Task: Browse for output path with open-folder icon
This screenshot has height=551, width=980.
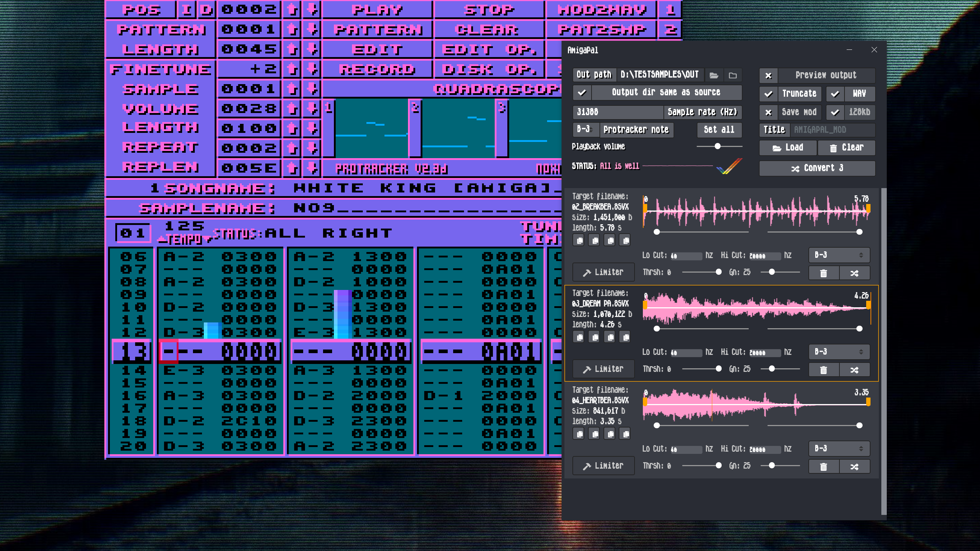Action: [714, 75]
